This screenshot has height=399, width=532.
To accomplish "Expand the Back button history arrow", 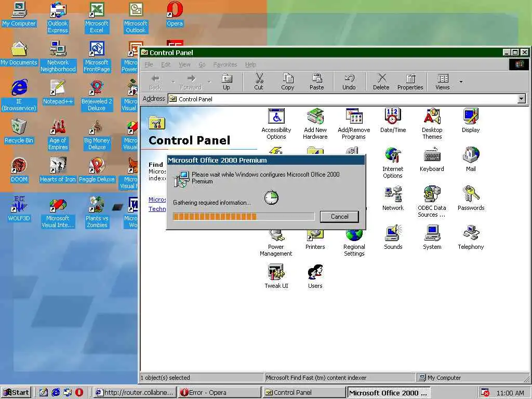I will click(173, 82).
